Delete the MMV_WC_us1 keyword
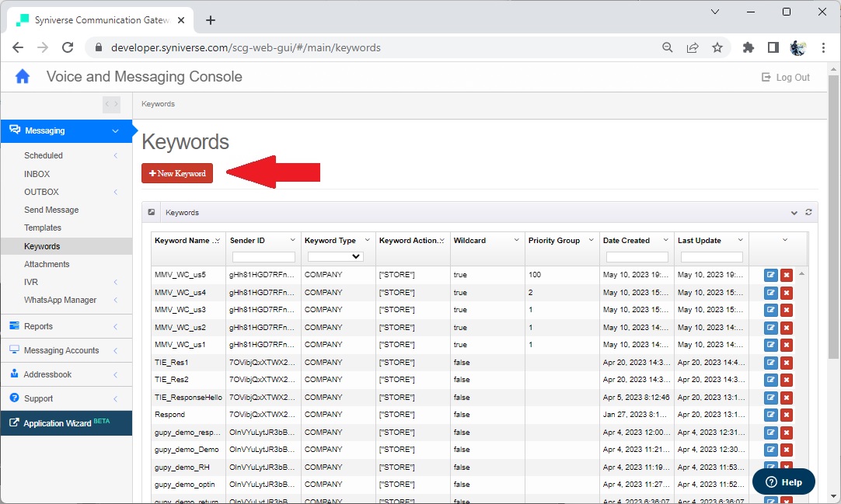The height and width of the screenshot is (504, 841). click(787, 345)
